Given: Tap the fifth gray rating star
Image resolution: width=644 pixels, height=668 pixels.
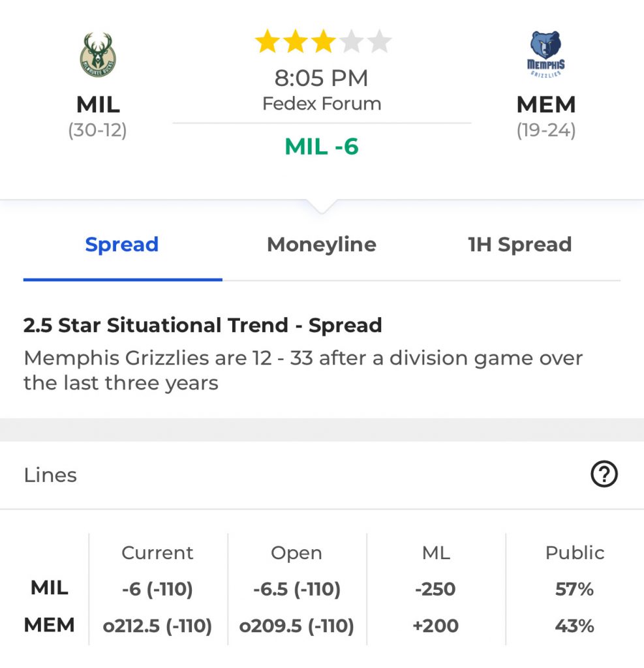Looking at the screenshot, I should pos(379,41).
